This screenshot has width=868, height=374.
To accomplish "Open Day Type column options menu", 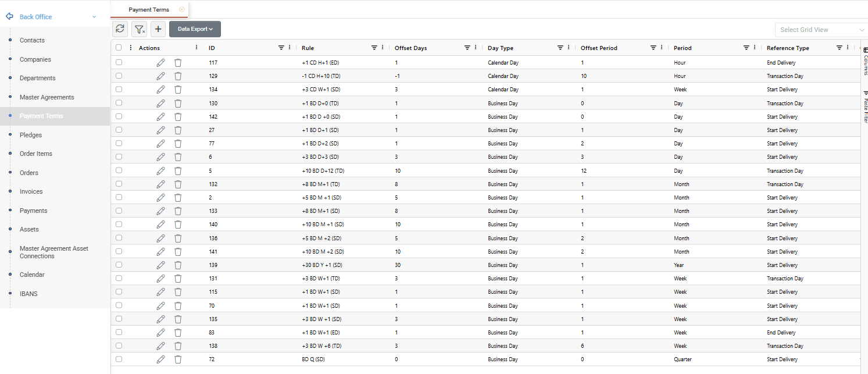I will (x=569, y=48).
